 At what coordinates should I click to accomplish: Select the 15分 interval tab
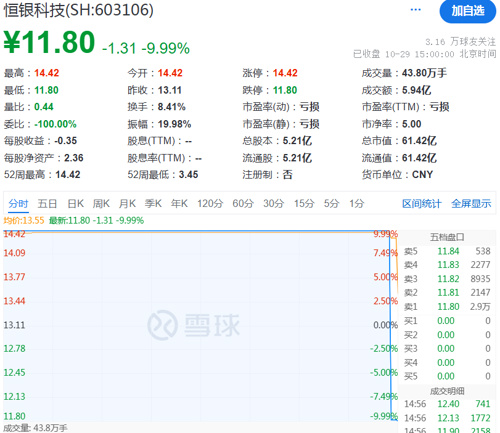304,203
